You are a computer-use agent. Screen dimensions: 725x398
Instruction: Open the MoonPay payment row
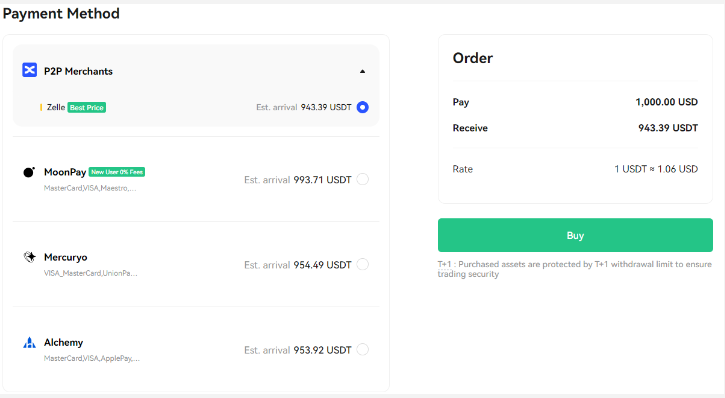tap(196, 179)
